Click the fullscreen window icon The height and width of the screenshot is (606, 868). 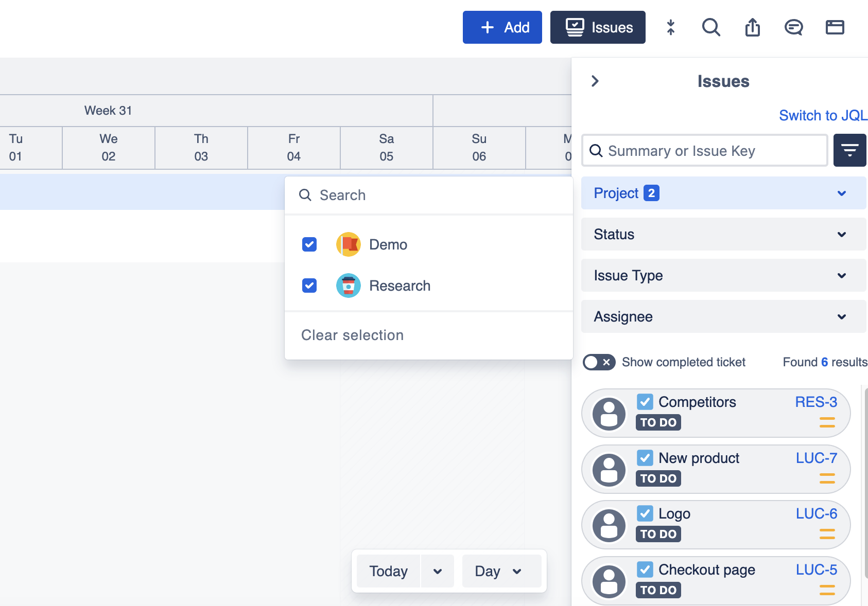tap(835, 27)
